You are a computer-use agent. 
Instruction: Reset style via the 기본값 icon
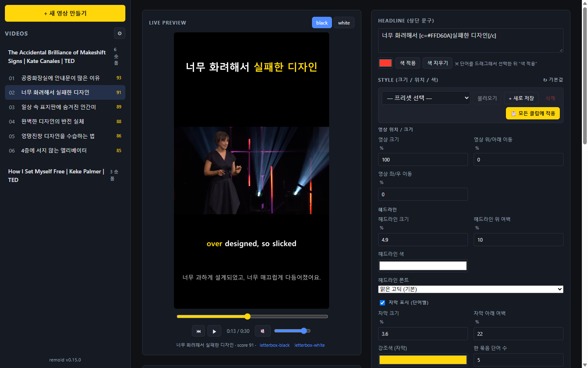click(x=553, y=80)
